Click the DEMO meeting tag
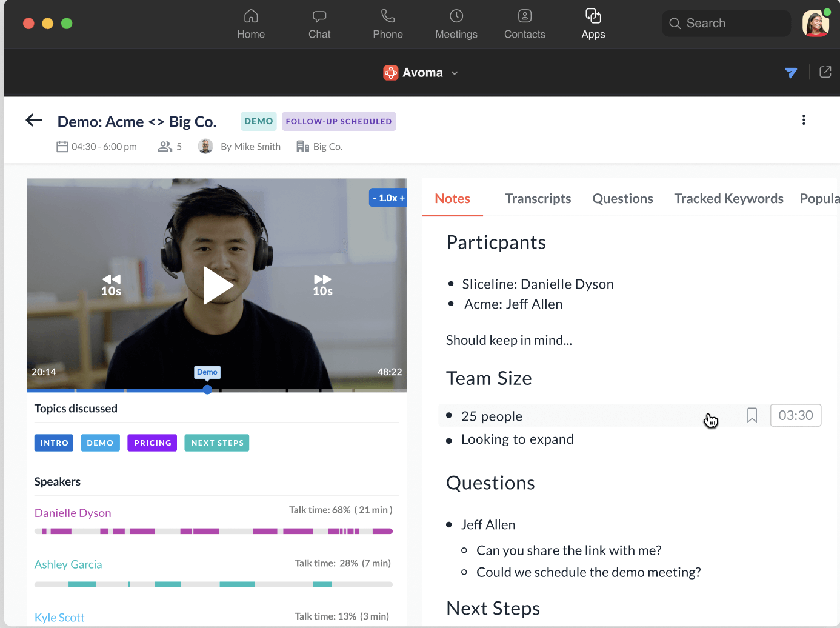Image resolution: width=840 pixels, height=628 pixels. click(259, 121)
